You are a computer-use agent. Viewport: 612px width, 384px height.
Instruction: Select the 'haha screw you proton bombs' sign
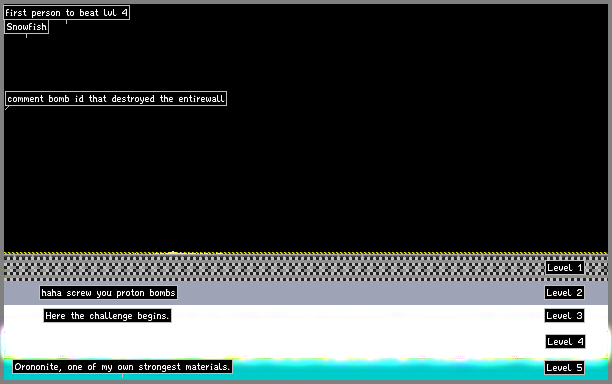click(x=109, y=293)
